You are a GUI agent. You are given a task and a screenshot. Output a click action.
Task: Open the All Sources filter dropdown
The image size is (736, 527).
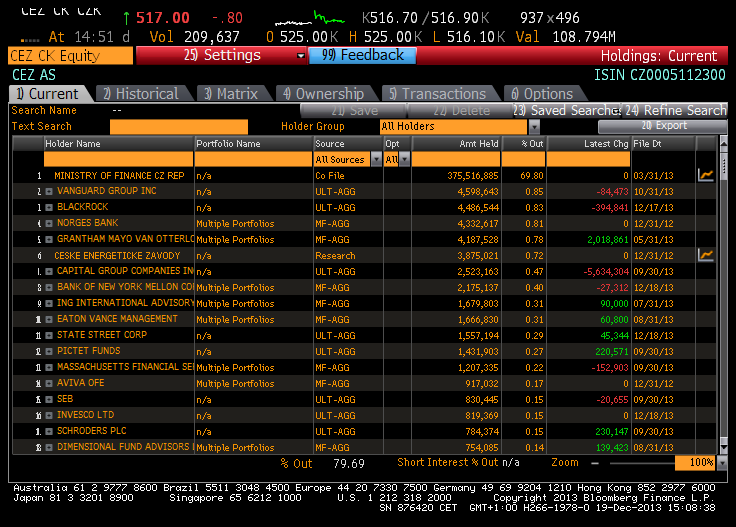coord(376,160)
